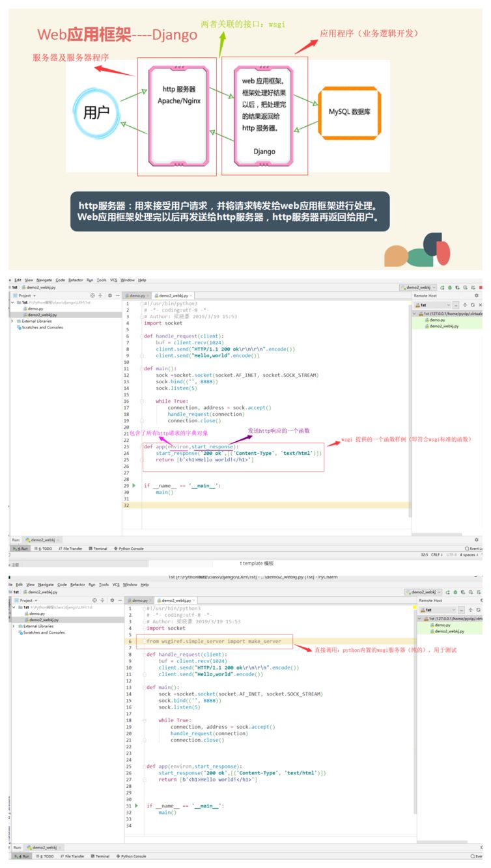Open the Navigate menu in upper PyCharm window

[x=46, y=280]
